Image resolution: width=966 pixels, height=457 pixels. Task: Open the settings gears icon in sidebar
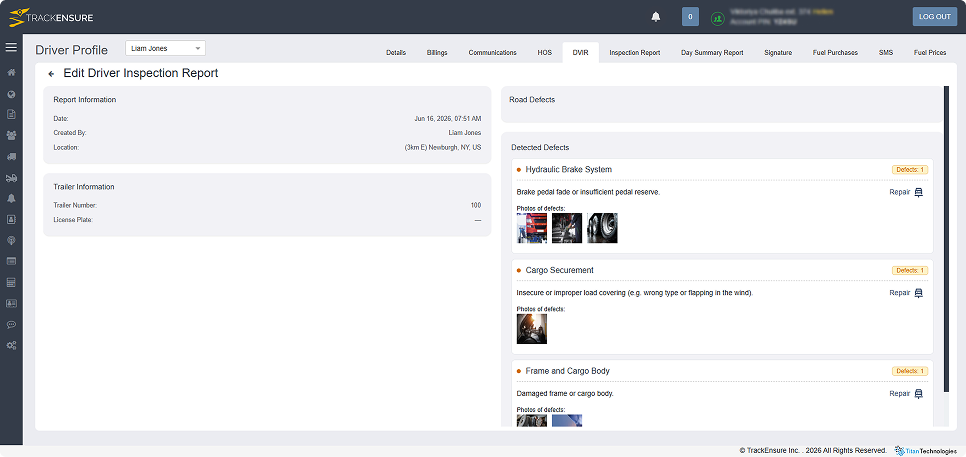[x=11, y=346]
